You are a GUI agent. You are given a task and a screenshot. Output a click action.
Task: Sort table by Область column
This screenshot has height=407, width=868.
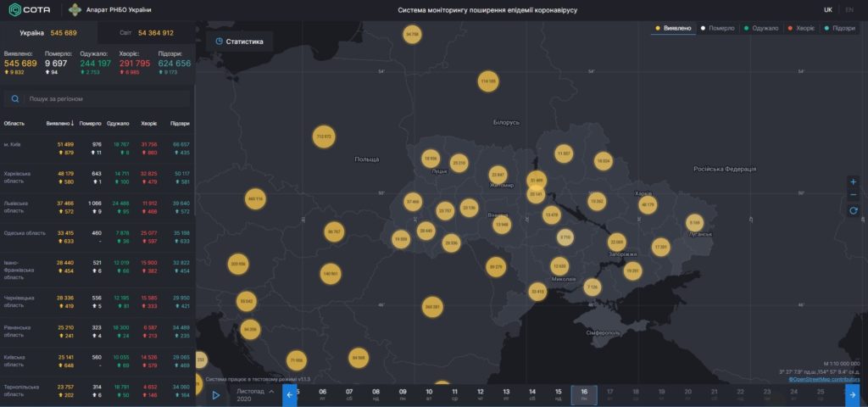14,124
